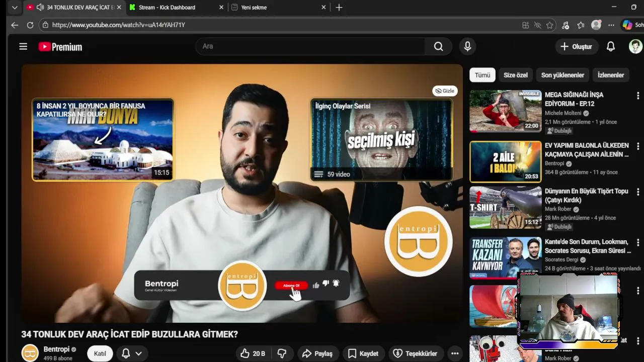Open the INVISIBLE 22:00 video thumbnail
Viewport: 644px width, 362px height.
[x=506, y=111]
